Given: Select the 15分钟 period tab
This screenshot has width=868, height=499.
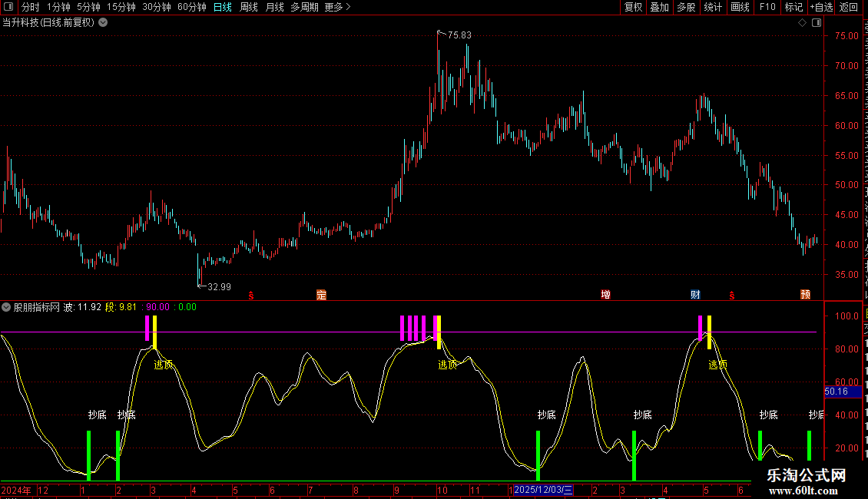Looking at the screenshot, I should point(121,7).
